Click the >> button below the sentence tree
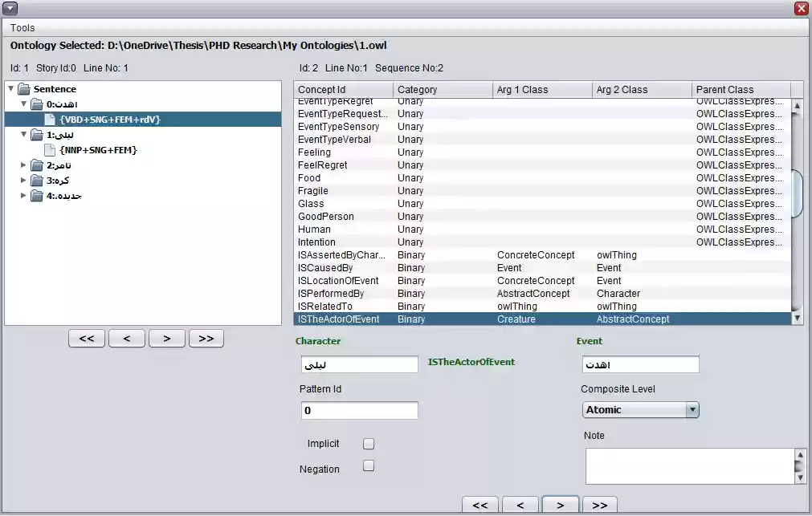 (x=206, y=338)
